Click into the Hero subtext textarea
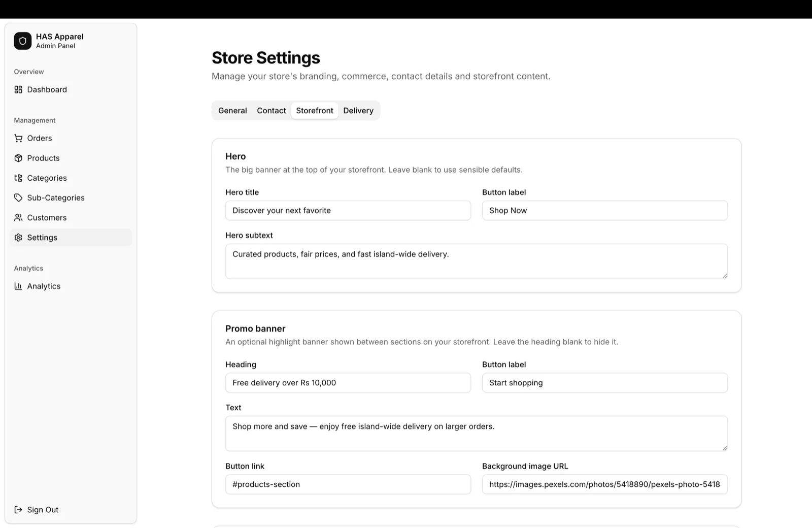The width and height of the screenshot is (812, 528). pos(477,261)
